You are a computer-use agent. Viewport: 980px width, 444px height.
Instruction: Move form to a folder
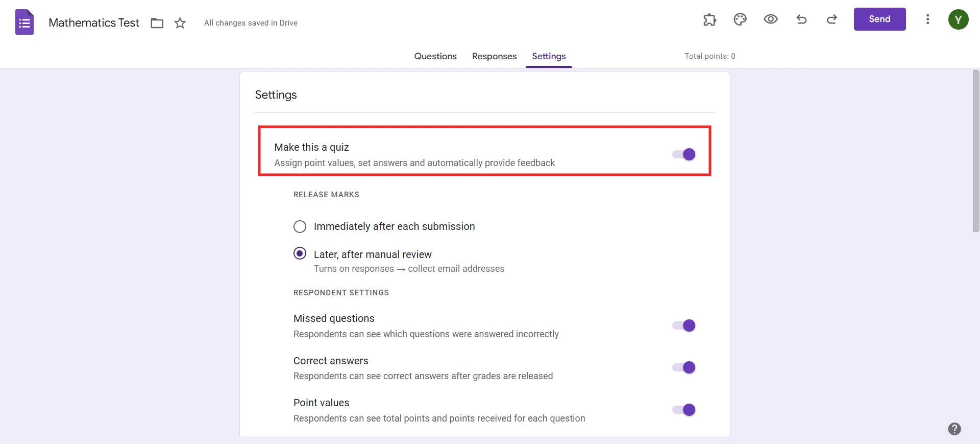[157, 23]
